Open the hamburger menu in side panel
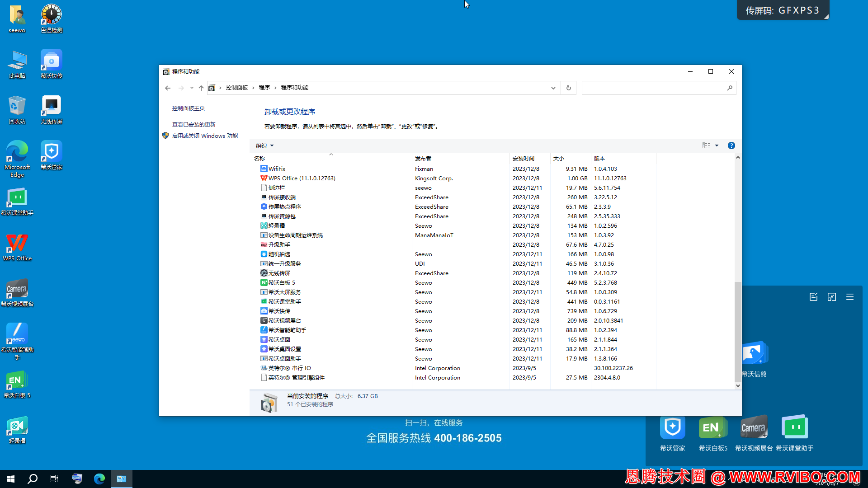Screen dimensions: 868x488 (x=850, y=297)
